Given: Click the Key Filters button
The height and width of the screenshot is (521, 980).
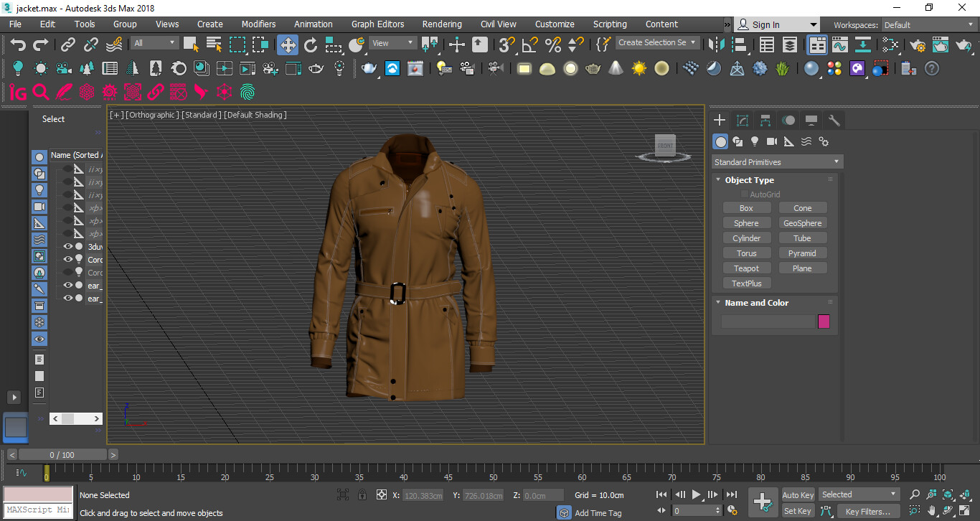Looking at the screenshot, I should pos(867,511).
